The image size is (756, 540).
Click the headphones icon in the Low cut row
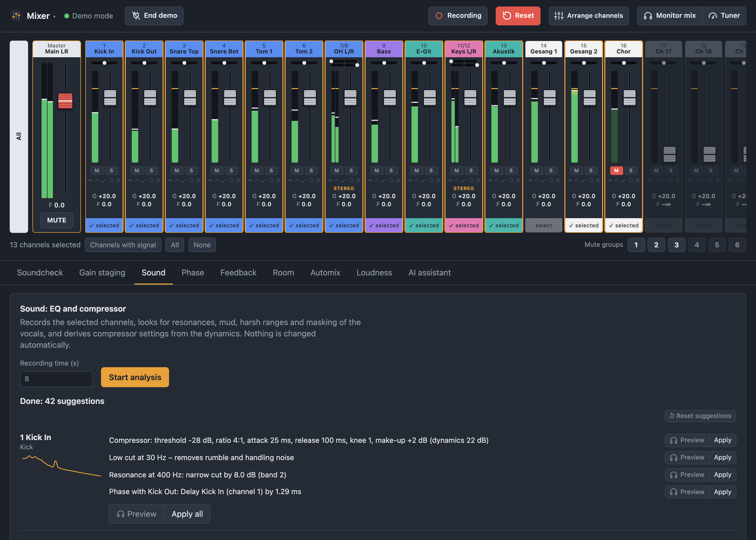(673, 458)
